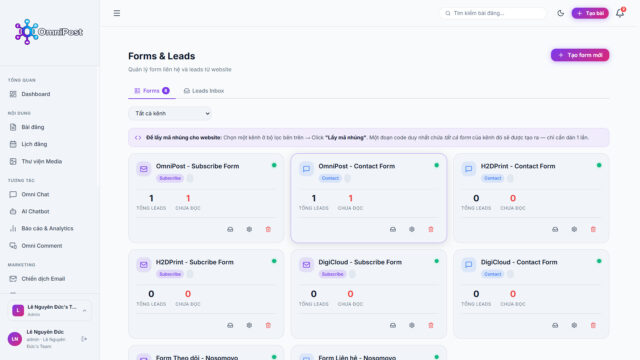Open Omni Chat in the sidebar
The height and width of the screenshot is (360, 640).
coord(50,194)
